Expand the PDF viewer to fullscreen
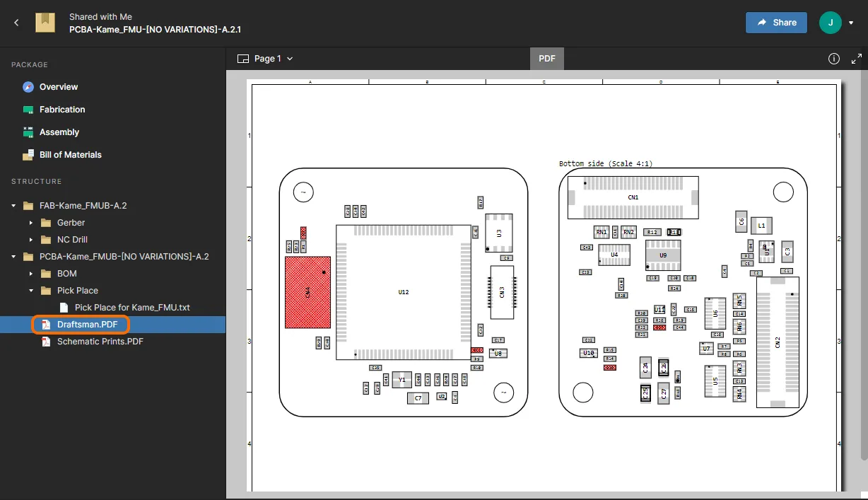 (857, 59)
